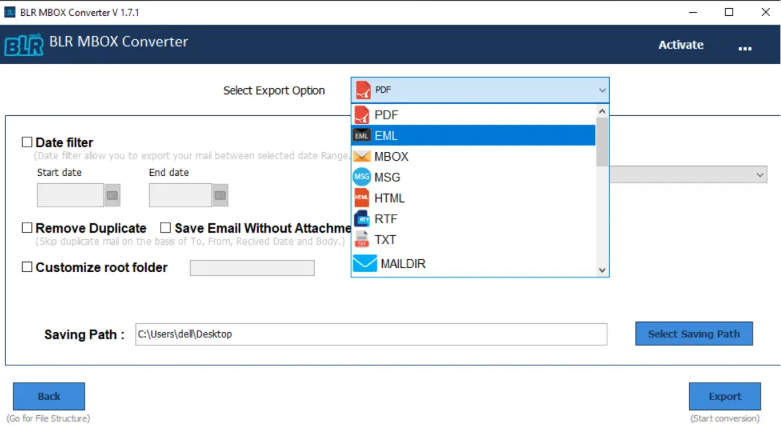Choose PDF from the export list
Screen dimensions: 781x427
point(473,115)
